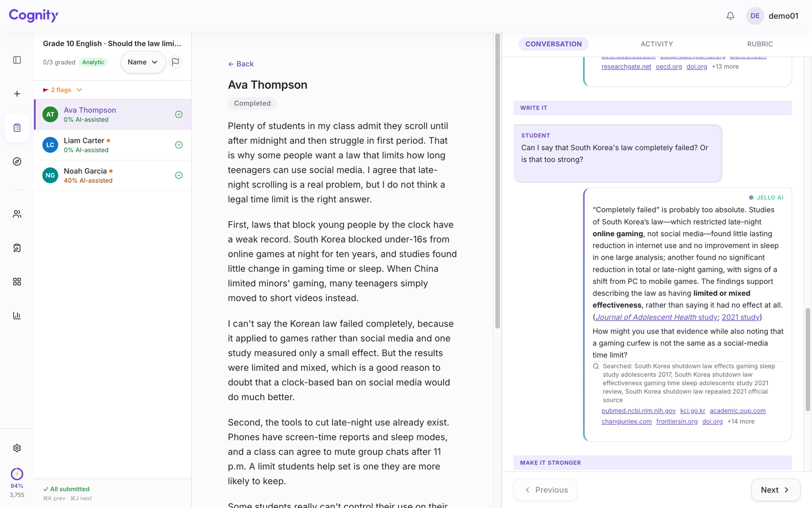812x508 pixels.
Task: Open the compass explore icon
Action: 17,162
